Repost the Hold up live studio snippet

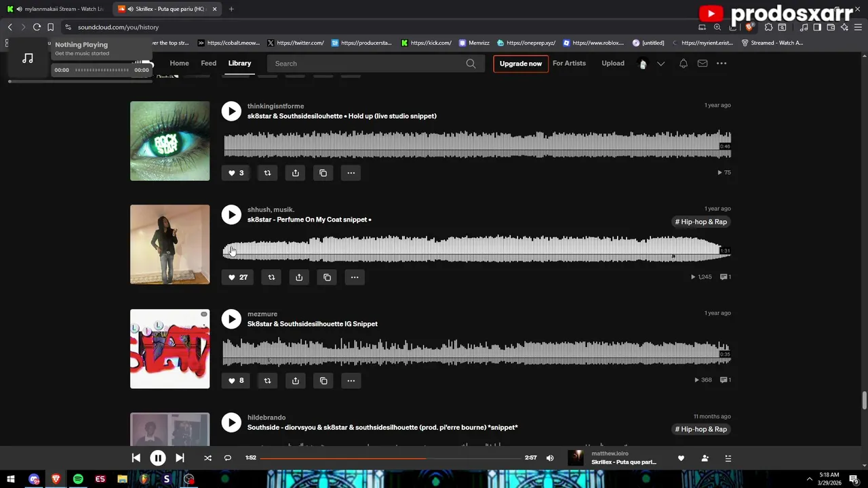pos(267,173)
